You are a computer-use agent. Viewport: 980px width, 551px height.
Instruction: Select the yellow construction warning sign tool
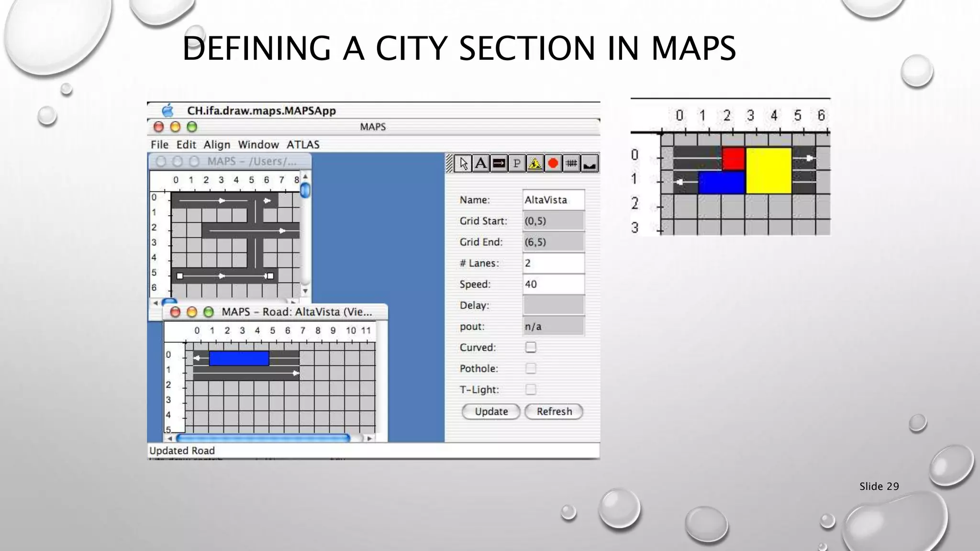[x=535, y=164]
